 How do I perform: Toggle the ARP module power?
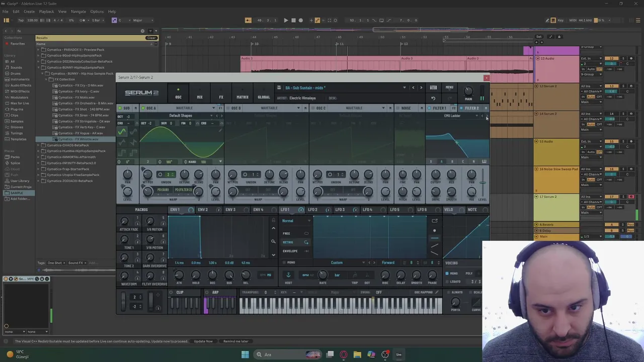(x=207, y=293)
